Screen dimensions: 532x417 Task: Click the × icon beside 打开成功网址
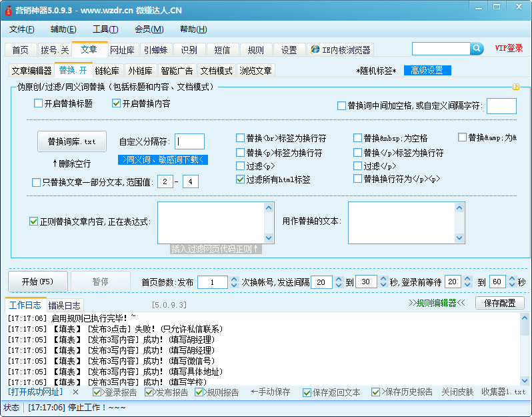point(75,392)
